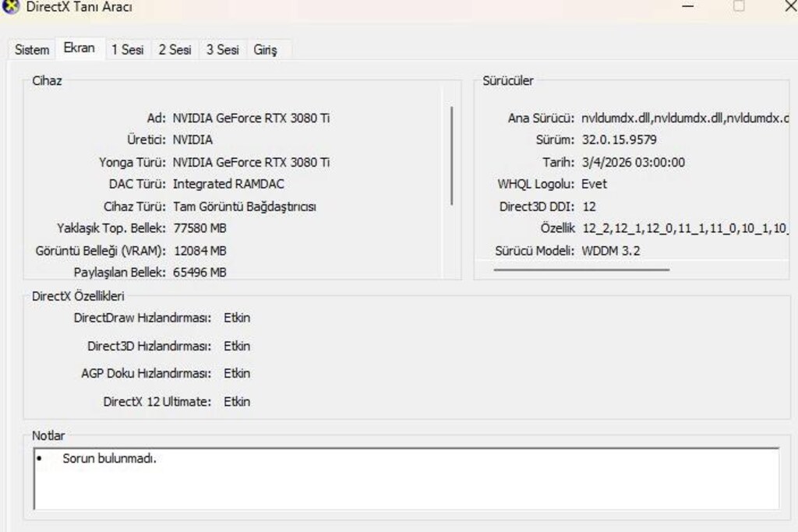Click the DirectDraw Hızlandırması Etkin value
Screen dimensions: 798x532
237,318
